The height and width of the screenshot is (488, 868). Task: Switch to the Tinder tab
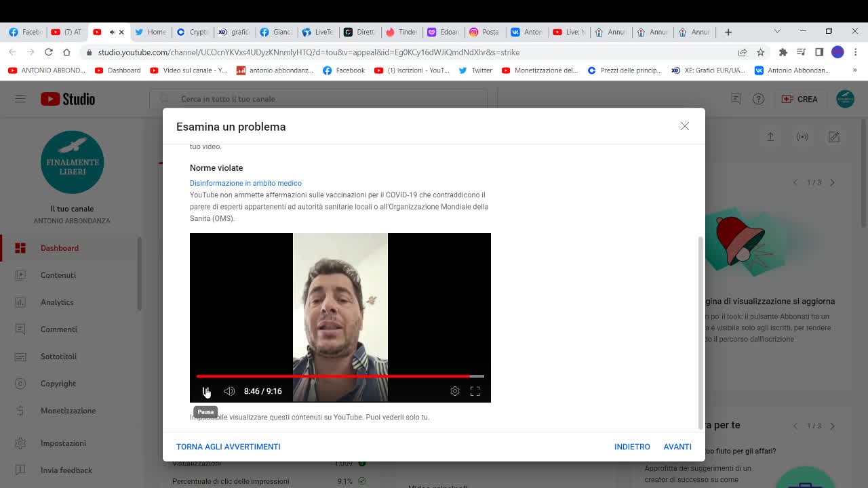tap(401, 32)
